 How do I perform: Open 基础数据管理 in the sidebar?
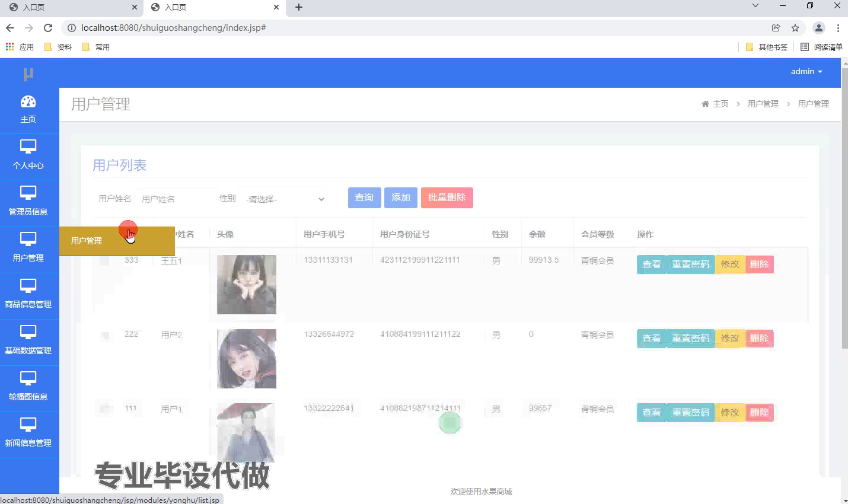tap(29, 342)
